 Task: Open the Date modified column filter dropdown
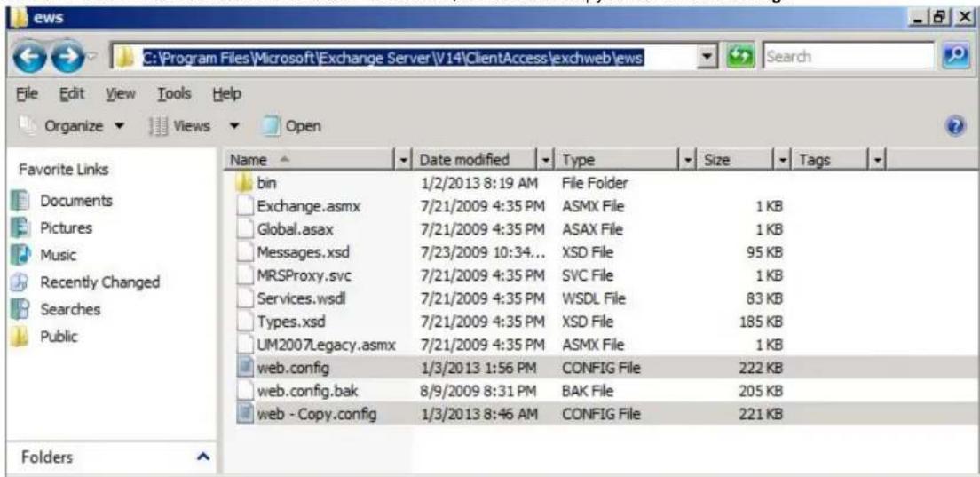click(546, 160)
